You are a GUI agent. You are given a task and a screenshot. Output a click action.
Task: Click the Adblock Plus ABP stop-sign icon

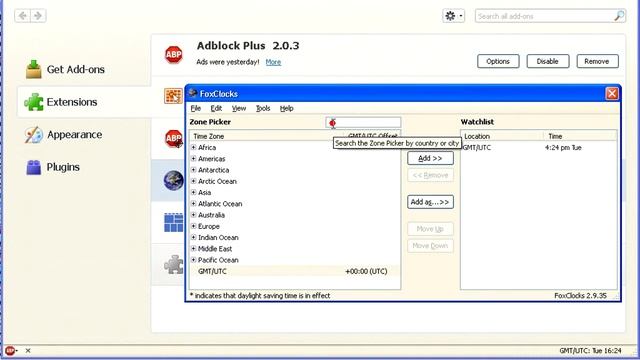(x=173, y=54)
